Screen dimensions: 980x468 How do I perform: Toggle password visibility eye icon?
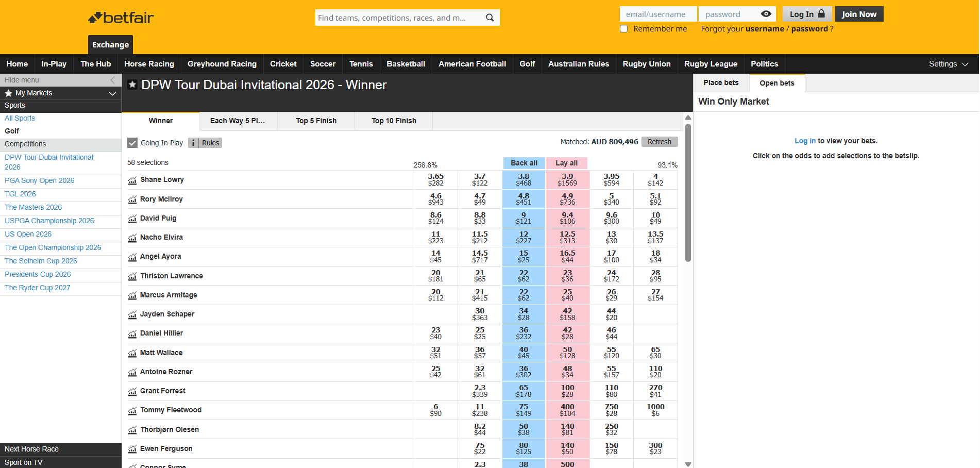[x=766, y=14]
